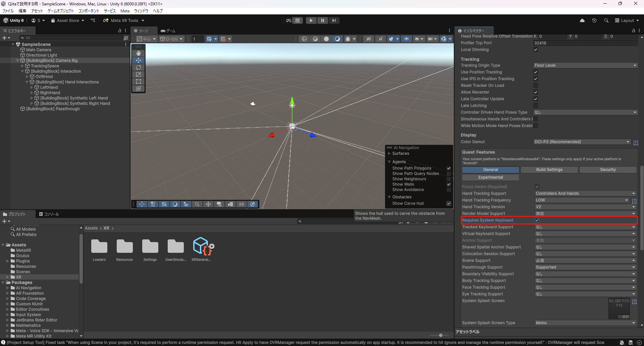Image resolution: width=644 pixels, height=346 pixels.
Task: Open the Security tab in Quest Features
Action: point(608,170)
